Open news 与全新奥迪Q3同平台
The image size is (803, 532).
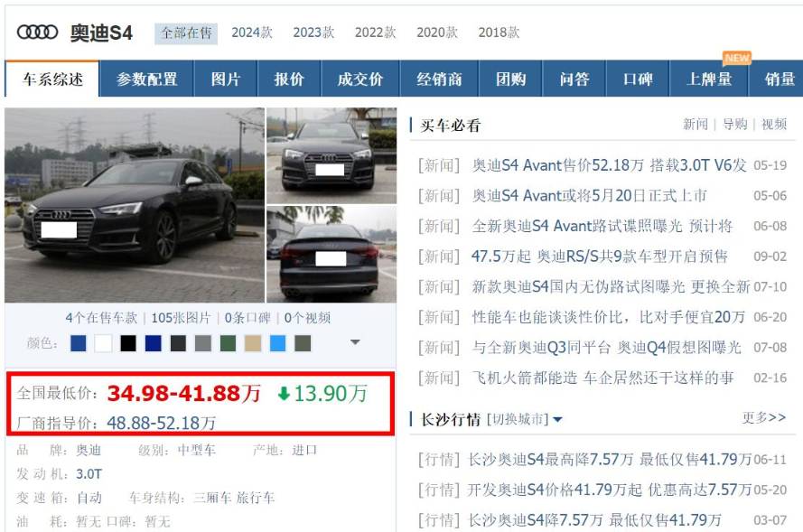tap(606, 347)
